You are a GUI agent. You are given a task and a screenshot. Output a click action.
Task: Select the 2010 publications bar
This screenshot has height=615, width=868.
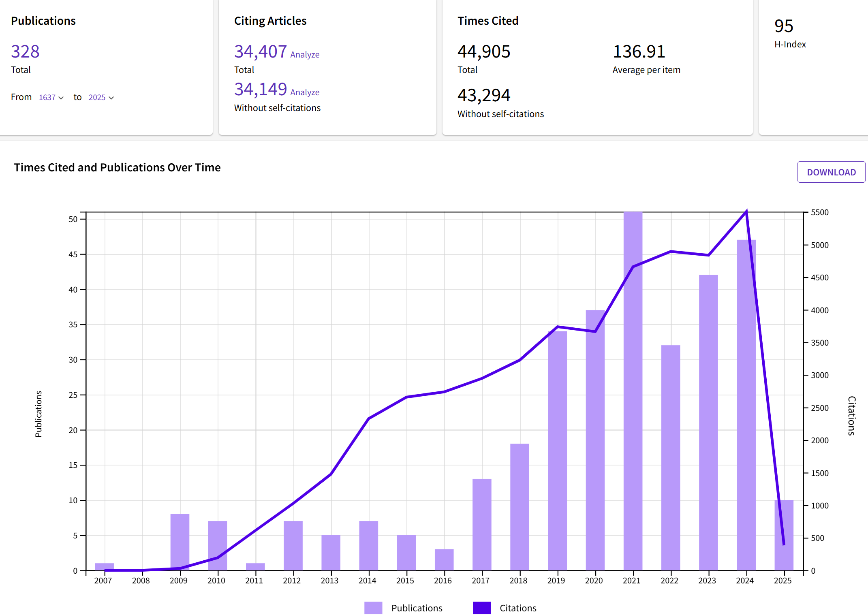coord(218,546)
